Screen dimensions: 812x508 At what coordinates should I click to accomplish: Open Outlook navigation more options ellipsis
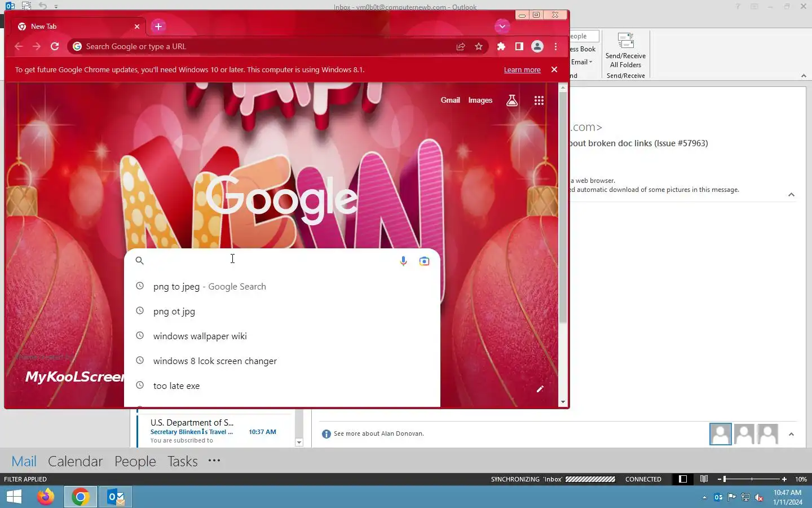(x=214, y=461)
